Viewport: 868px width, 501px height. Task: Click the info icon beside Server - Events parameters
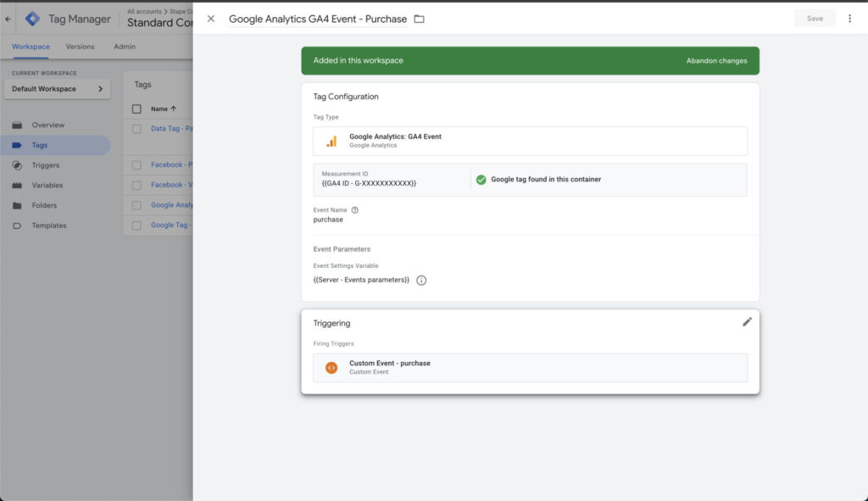point(421,281)
